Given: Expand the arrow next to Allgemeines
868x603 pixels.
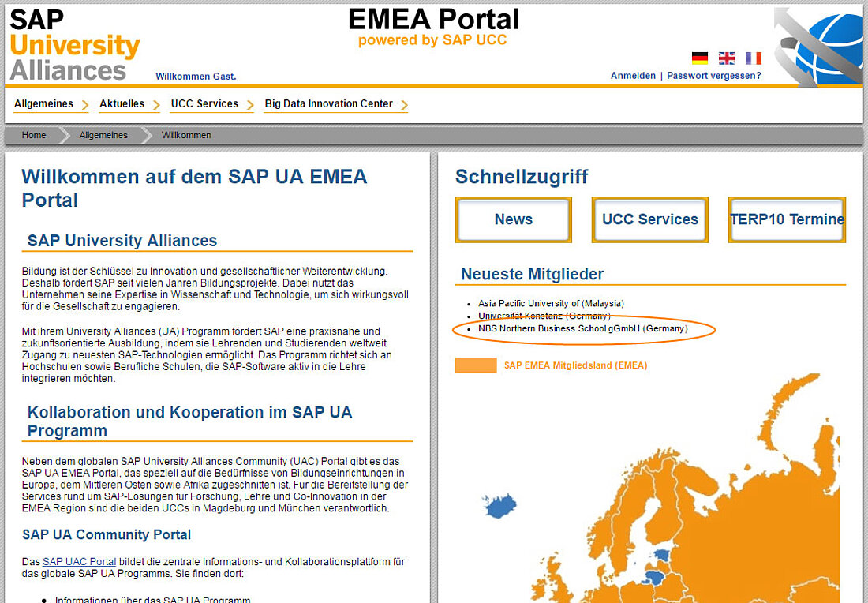Looking at the screenshot, I should click(84, 105).
